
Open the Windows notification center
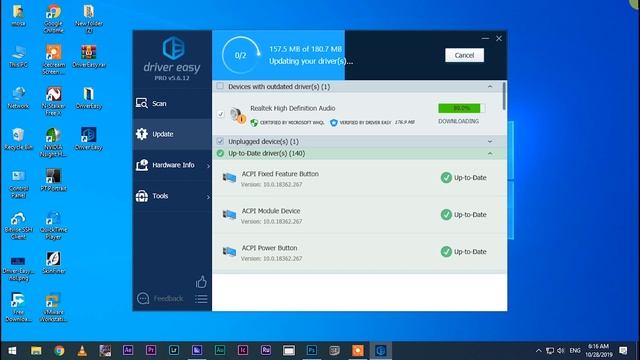pos(623,351)
